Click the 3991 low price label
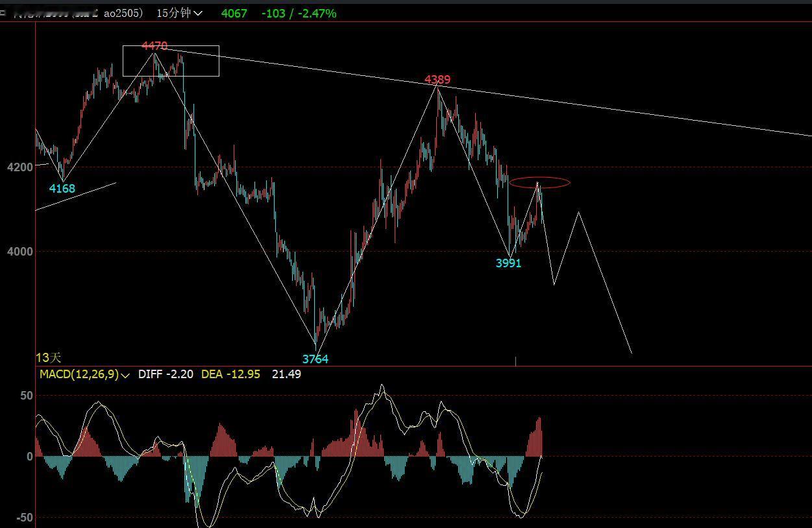This screenshot has height=528, width=812. [x=508, y=263]
